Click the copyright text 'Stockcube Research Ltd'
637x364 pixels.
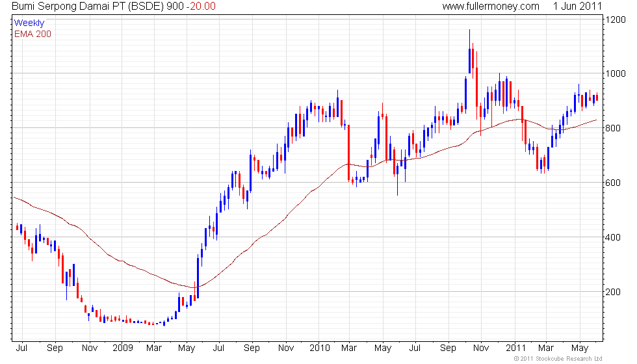tap(569, 358)
